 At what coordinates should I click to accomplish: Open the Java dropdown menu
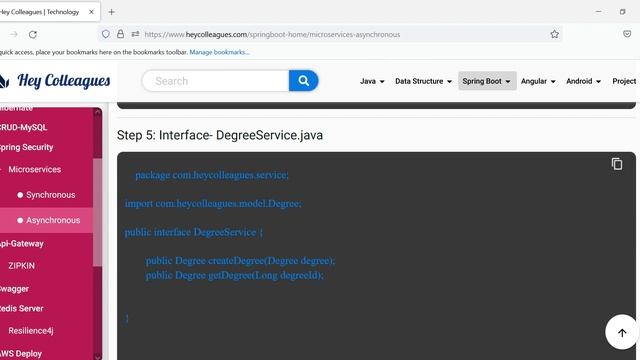click(x=372, y=81)
